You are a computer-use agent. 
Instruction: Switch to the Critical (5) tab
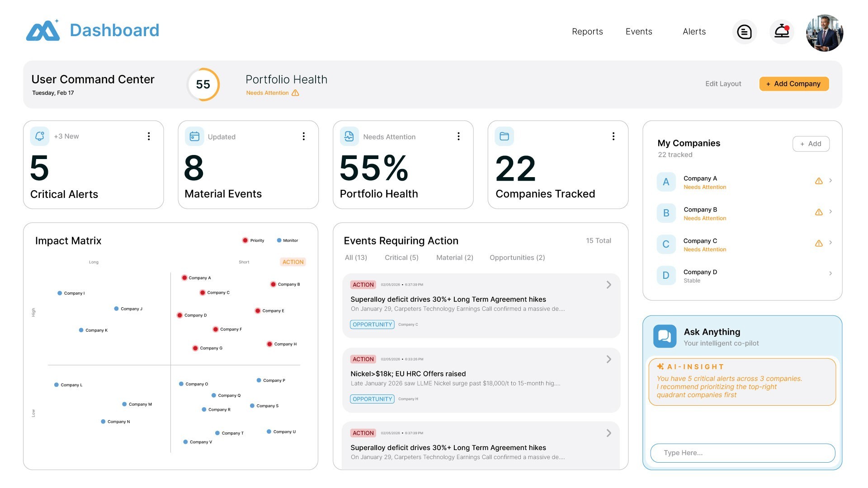pos(401,257)
